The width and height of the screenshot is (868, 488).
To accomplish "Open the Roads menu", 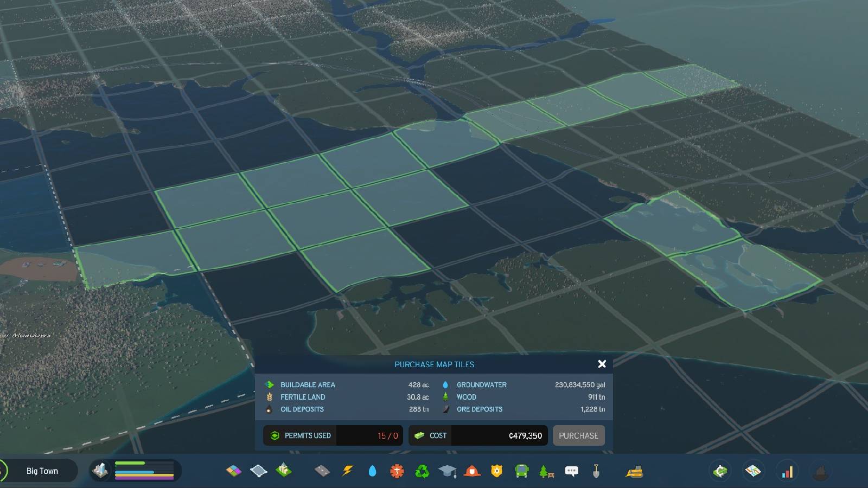I will (320, 471).
